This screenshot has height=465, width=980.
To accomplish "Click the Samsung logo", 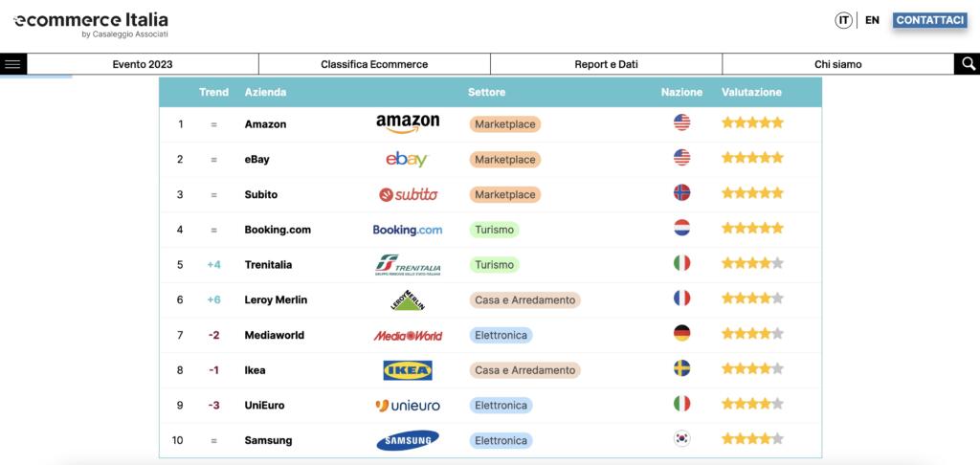I will [408, 440].
